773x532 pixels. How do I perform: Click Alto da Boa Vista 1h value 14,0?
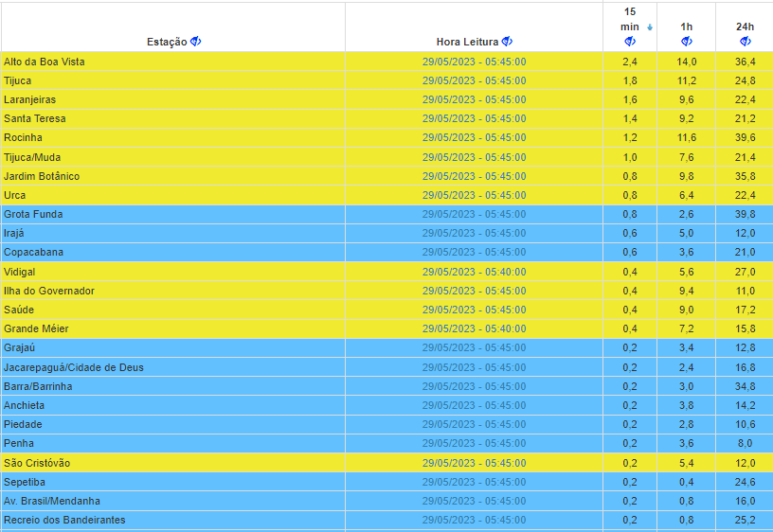coord(687,62)
